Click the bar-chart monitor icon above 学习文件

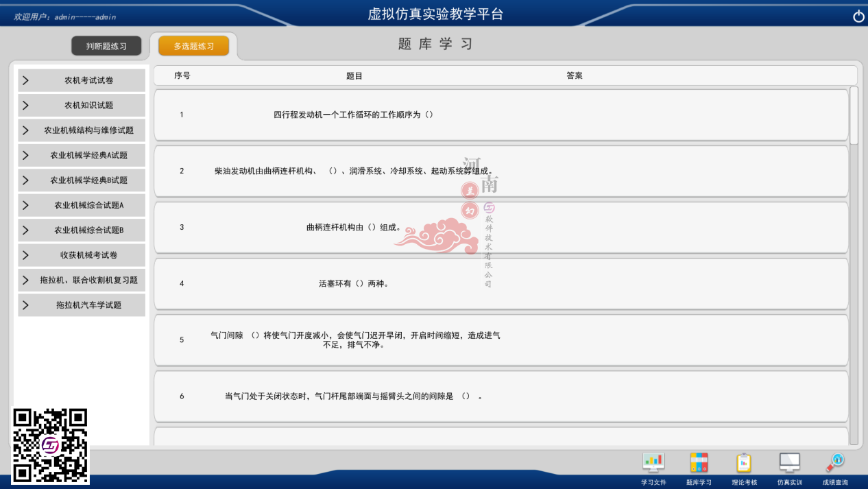tap(653, 462)
